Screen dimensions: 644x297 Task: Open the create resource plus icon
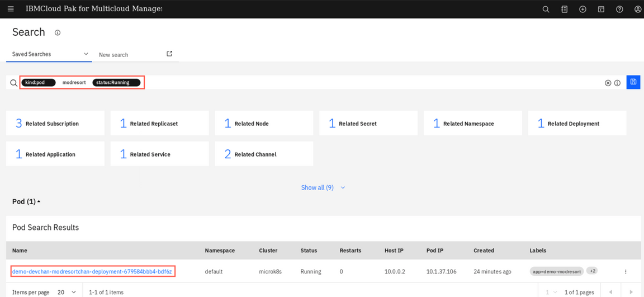(583, 10)
